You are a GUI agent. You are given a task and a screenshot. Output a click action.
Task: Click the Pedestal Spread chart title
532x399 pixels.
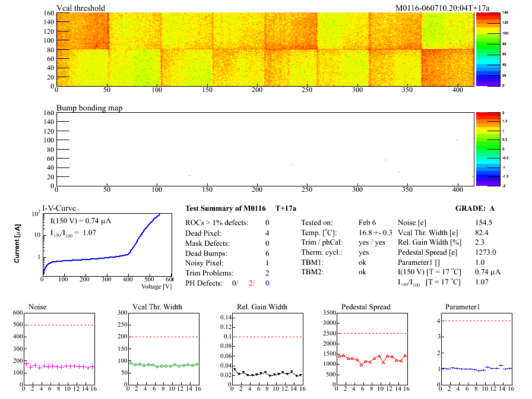366,307
